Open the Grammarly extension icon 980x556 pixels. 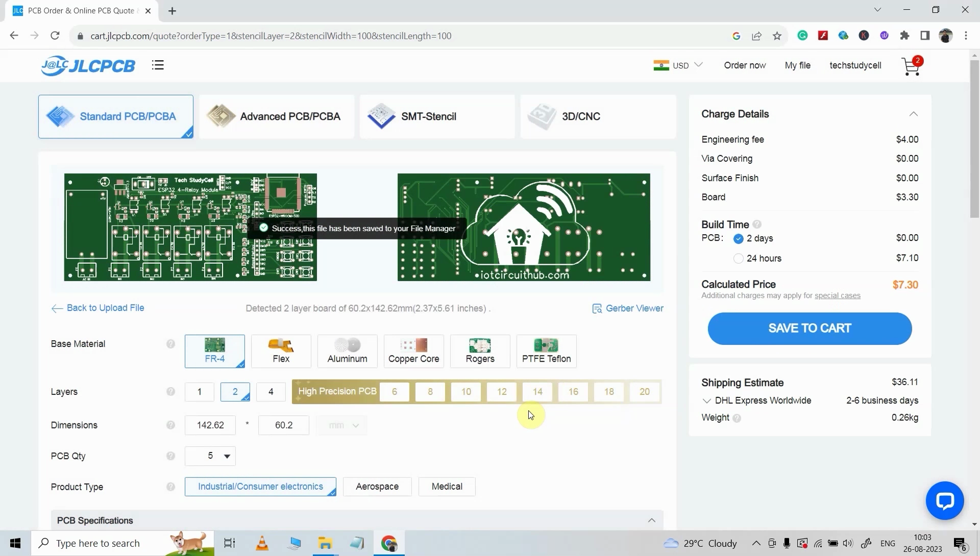802,35
